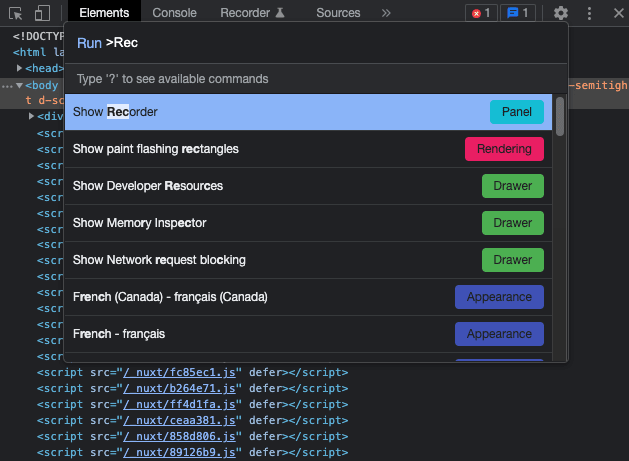
Task: Select the Show Recorder command
Action: tap(308, 112)
